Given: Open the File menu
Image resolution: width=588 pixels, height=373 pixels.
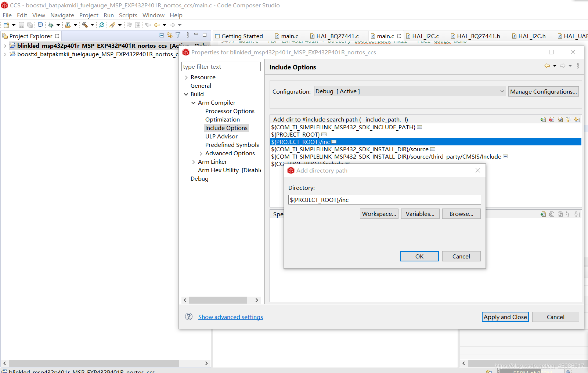Looking at the screenshot, I should pos(7,15).
